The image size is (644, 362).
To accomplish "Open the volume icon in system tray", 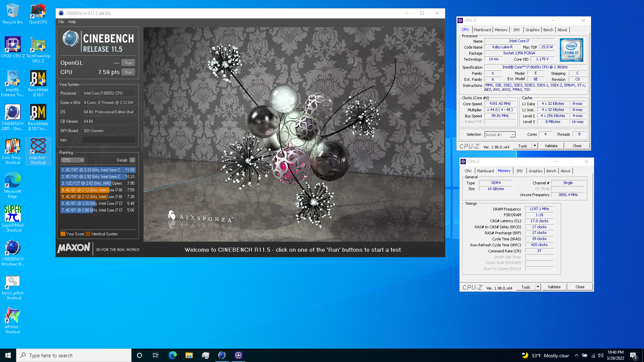I will click(601, 355).
